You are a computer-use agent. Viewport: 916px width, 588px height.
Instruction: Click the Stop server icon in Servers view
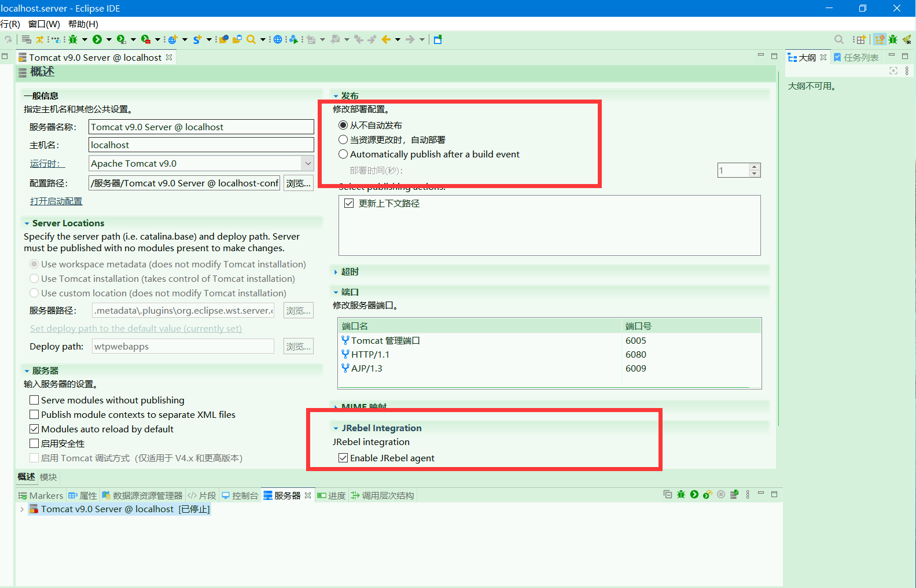coord(721,494)
